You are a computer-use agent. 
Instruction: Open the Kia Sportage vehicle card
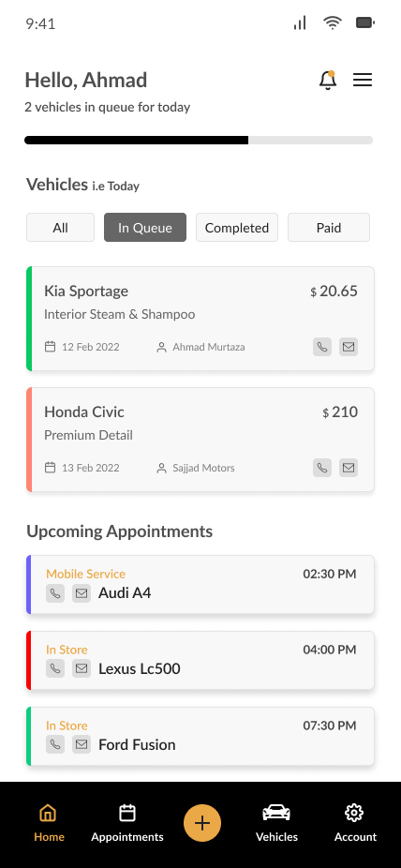200,319
